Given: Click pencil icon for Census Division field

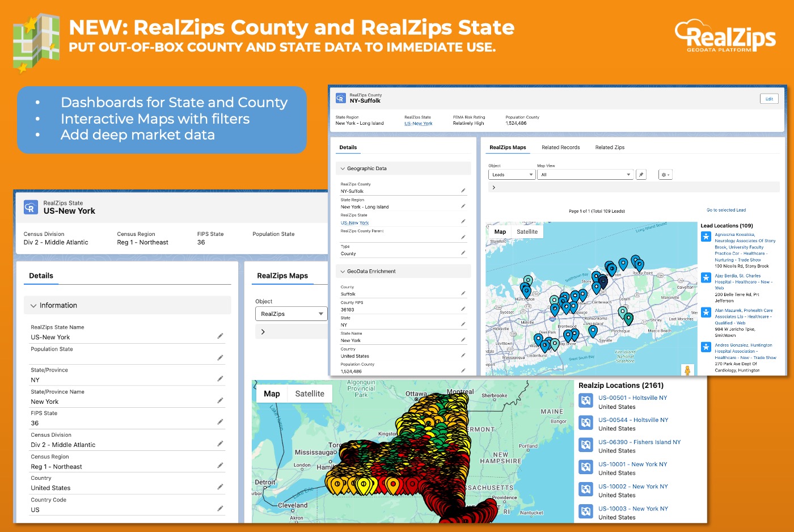Looking at the screenshot, I should [x=220, y=444].
